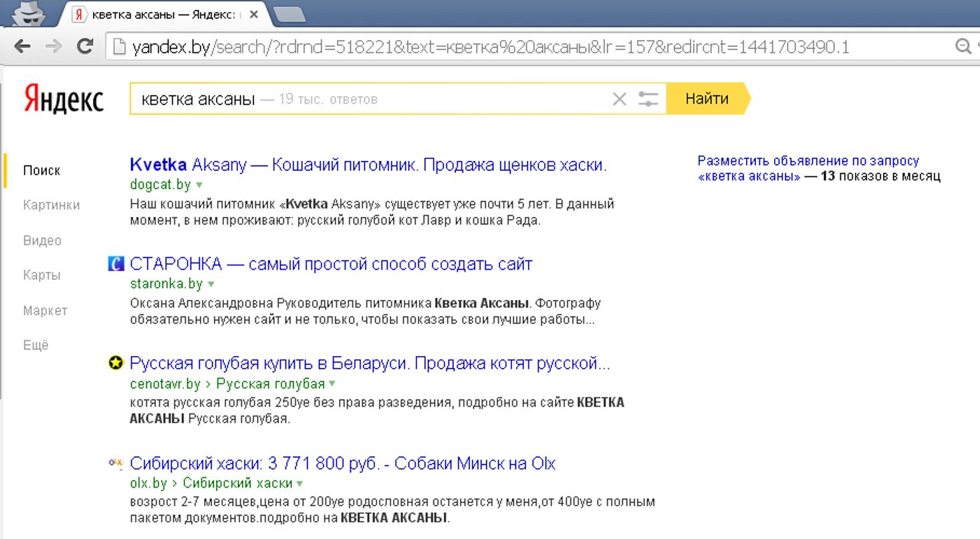Click the Русская голубая breadcrumb link
The height and width of the screenshot is (539, 980).
(271, 384)
